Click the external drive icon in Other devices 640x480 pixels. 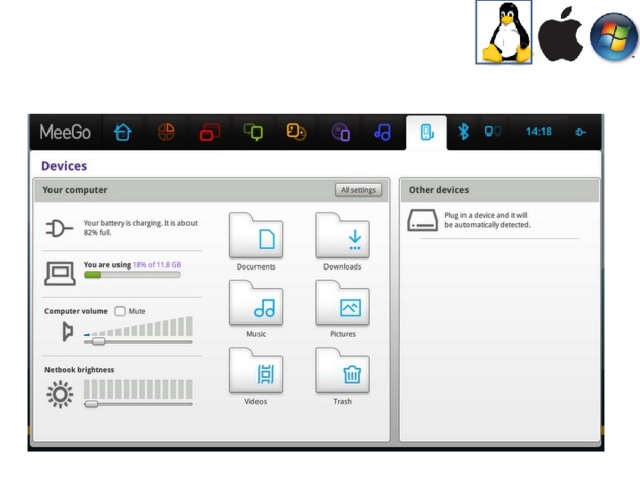click(422, 220)
